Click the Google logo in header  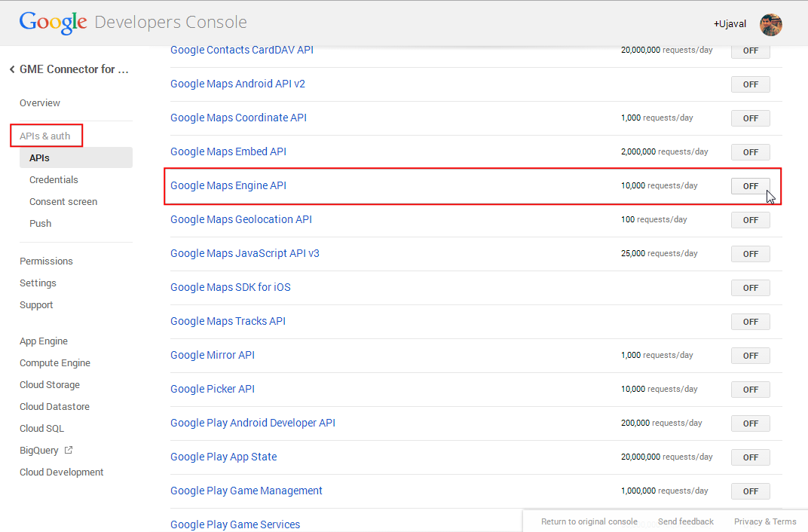click(53, 23)
